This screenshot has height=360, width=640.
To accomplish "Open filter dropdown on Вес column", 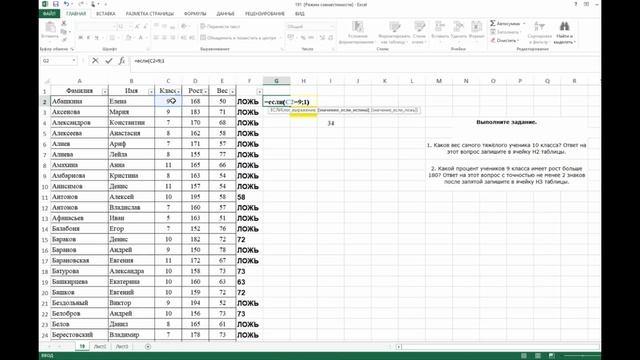I will (232, 91).
